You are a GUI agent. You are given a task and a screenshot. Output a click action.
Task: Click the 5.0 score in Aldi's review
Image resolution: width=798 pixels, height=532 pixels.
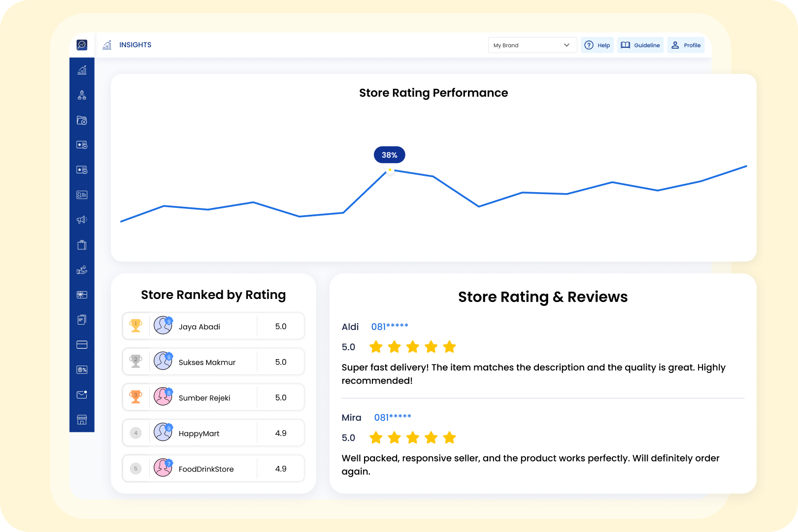pos(348,347)
